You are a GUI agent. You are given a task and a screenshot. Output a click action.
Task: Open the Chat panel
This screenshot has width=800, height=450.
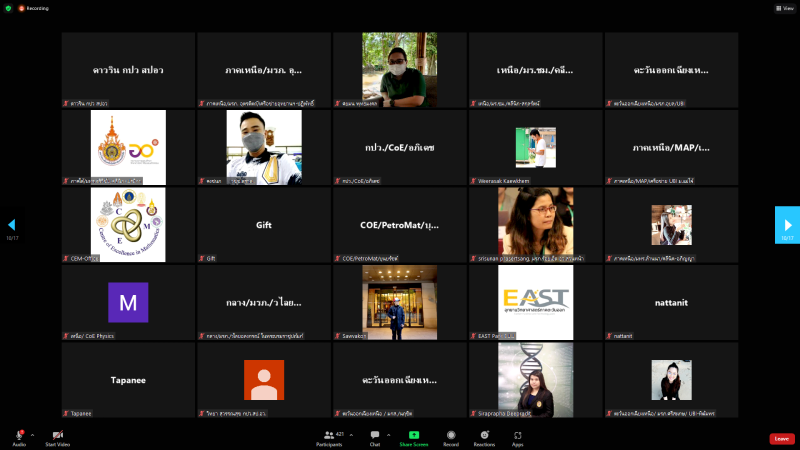[x=375, y=437]
